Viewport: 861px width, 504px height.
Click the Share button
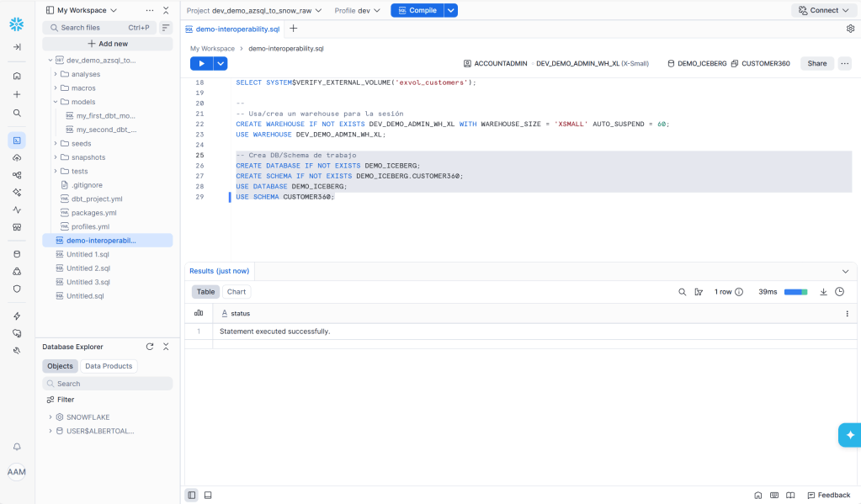(816, 63)
